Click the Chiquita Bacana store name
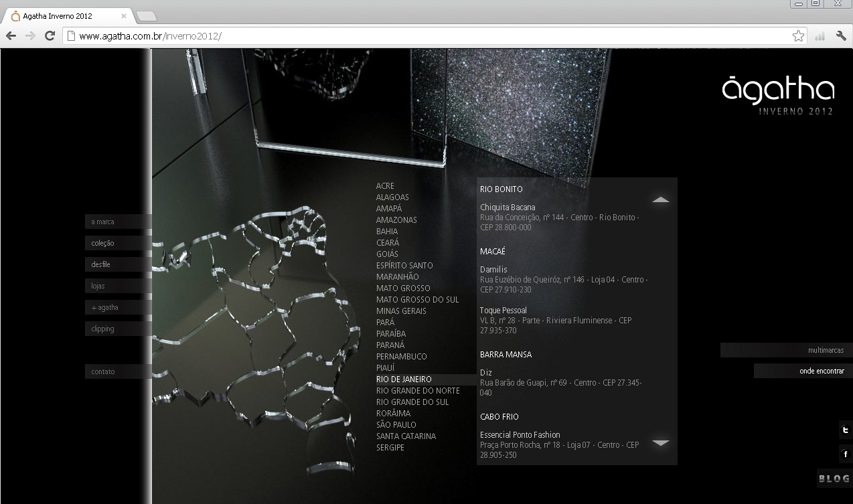The image size is (853, 504). (508, 207)
